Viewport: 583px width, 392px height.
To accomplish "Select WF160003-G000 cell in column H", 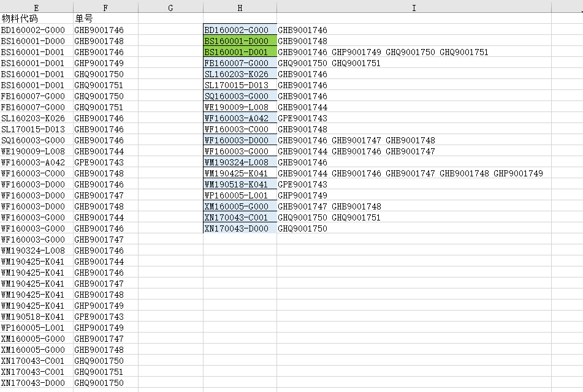I will tap(240, 151).
